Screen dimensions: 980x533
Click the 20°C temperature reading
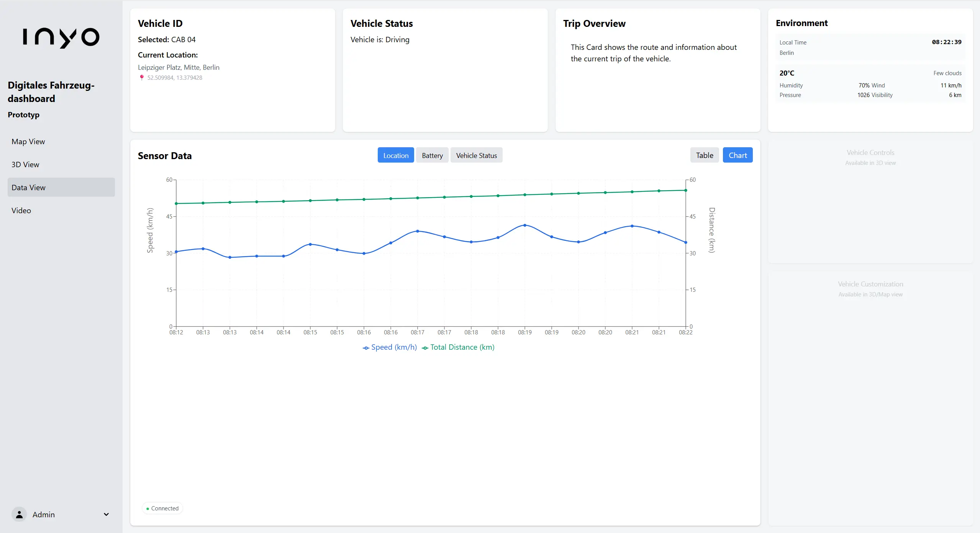(x=787, y=73)
